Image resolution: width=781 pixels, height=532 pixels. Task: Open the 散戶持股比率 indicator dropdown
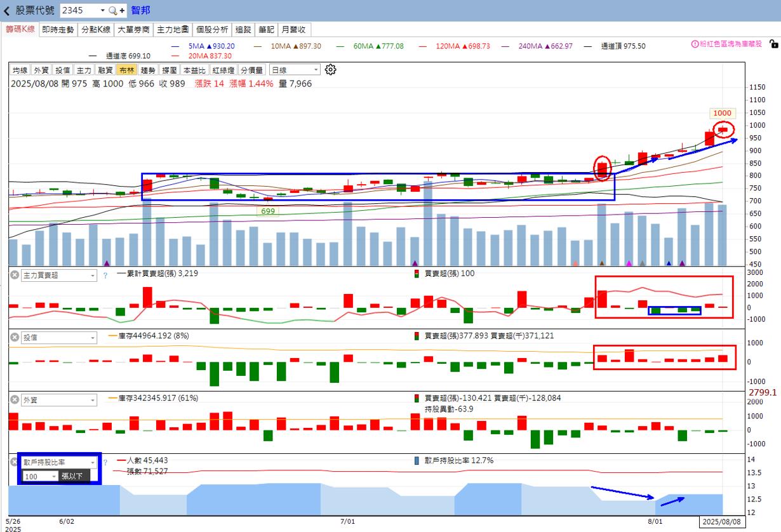click(92, 462)
